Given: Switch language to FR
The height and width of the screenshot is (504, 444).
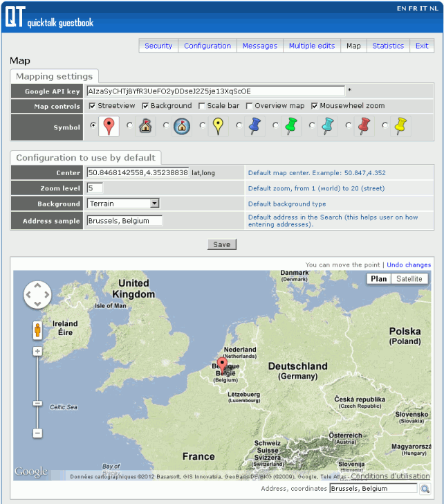Looking at the screenshot, I should (x=413, y=8).
